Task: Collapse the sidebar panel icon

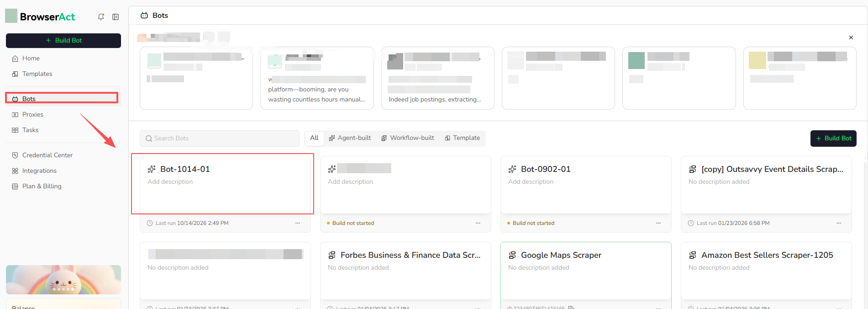Action: coord(116,17)
